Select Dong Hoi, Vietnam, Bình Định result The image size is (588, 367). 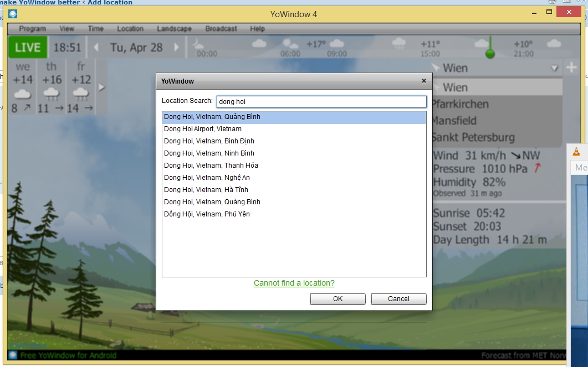pyautogui.click(x=294, y=141)
